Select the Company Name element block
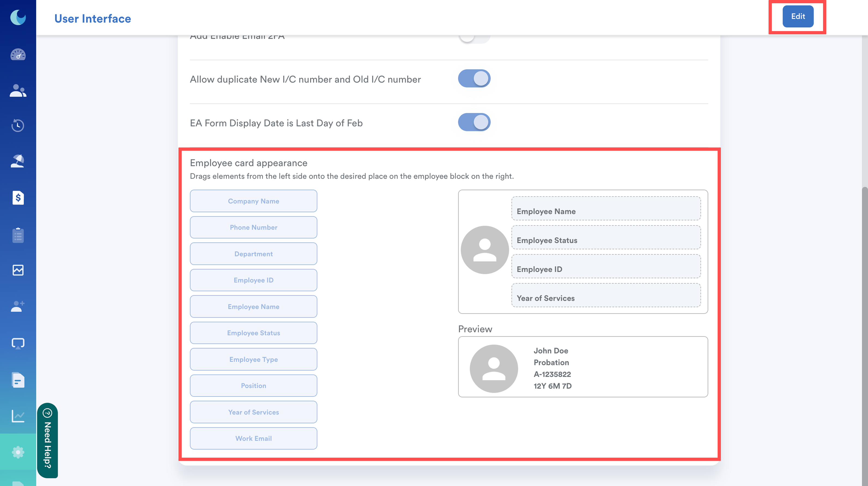The width and height of the screenshot is (868, 486). [x=253, y=201]
